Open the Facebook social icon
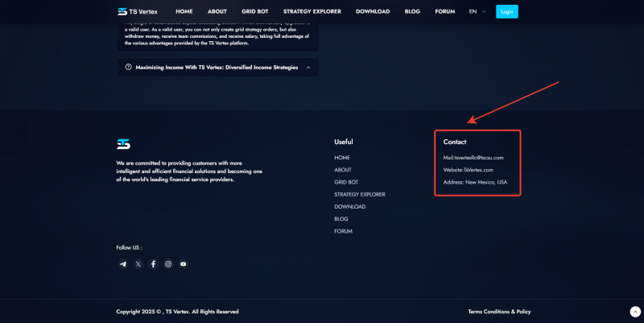 click(153, 264)
